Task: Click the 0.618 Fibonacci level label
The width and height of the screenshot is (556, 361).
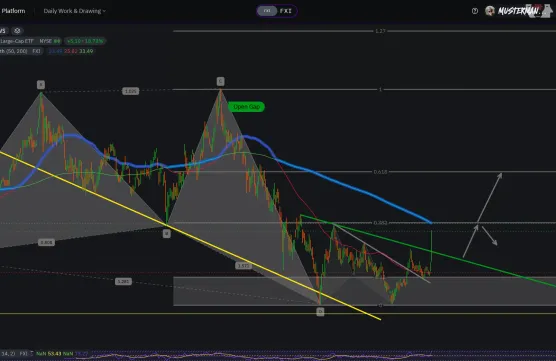Action: click(380, 172)
